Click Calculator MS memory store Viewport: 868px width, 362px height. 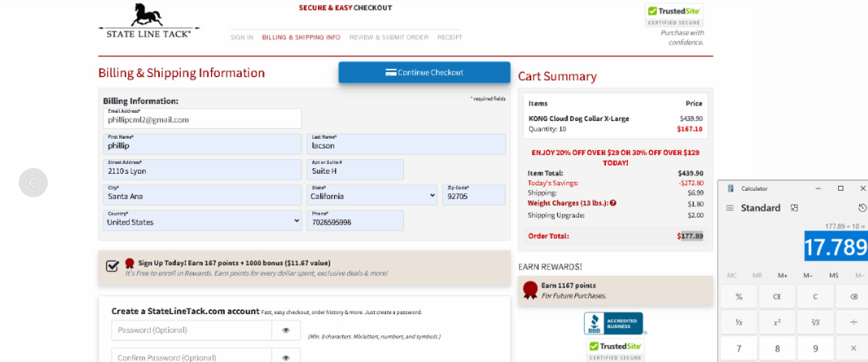pos(834,275)
